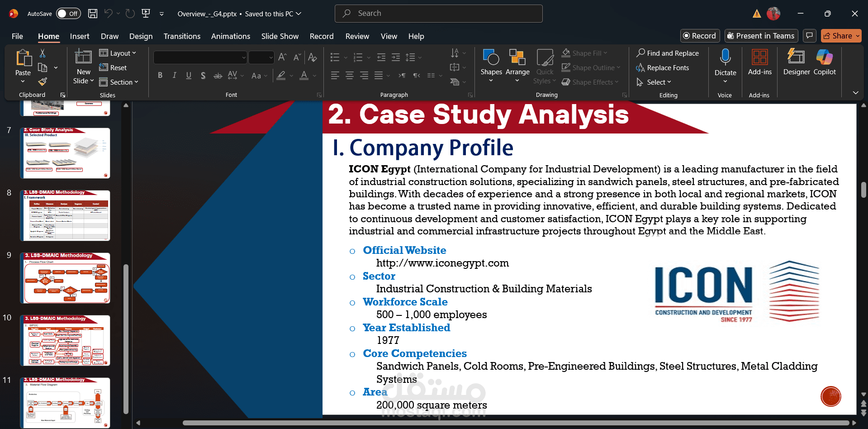Apply text shadow formatting
This screenshot has height=429, width=868.
203,76
